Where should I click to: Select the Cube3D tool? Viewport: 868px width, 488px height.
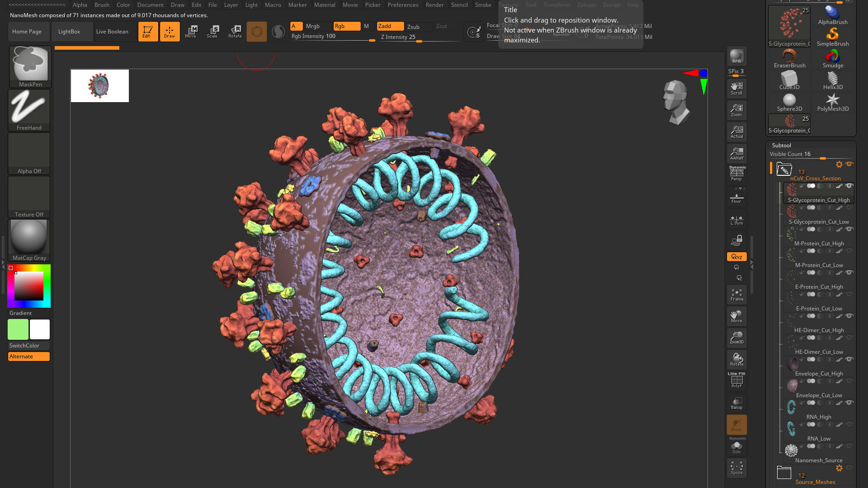tap(789, 80)
